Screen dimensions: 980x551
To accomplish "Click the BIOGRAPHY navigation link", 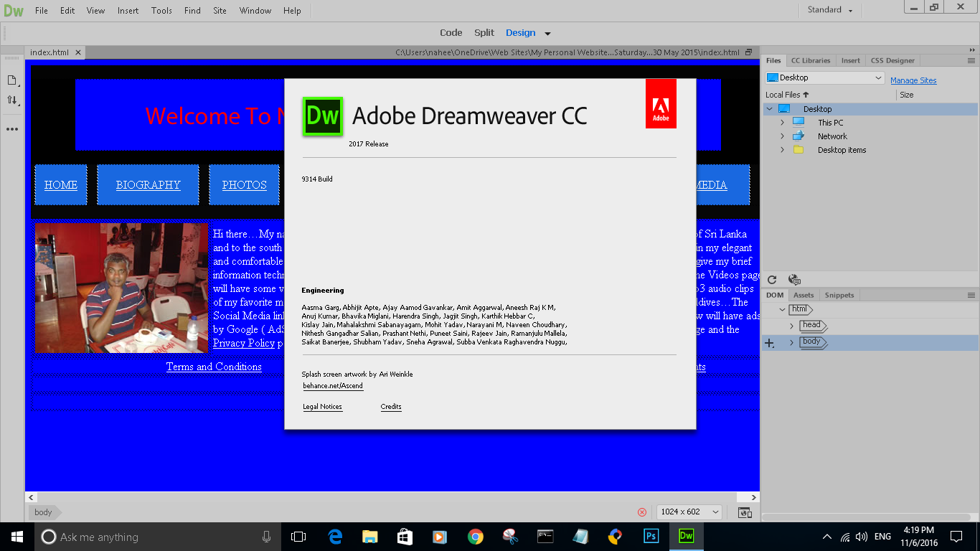I will [x=148, y=185].
